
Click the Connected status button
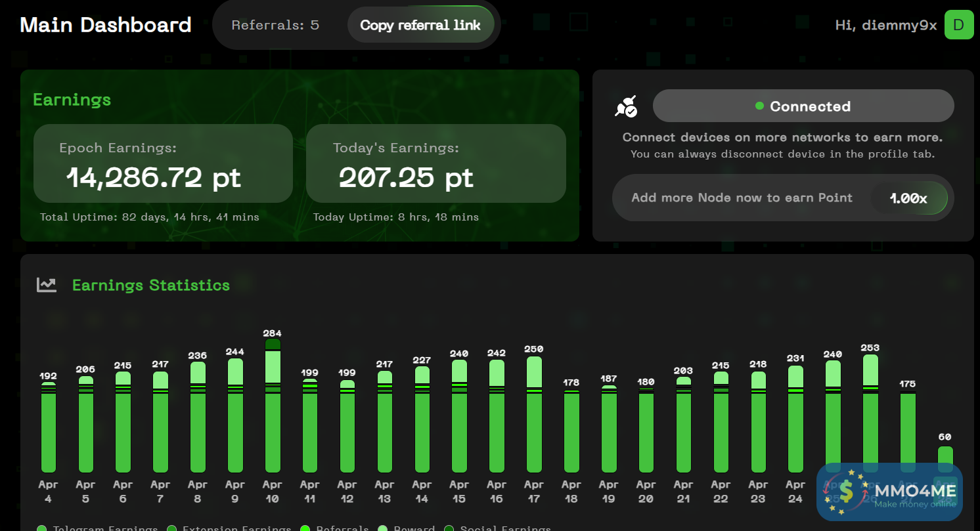pyautogui.click(x=803, y=106)
